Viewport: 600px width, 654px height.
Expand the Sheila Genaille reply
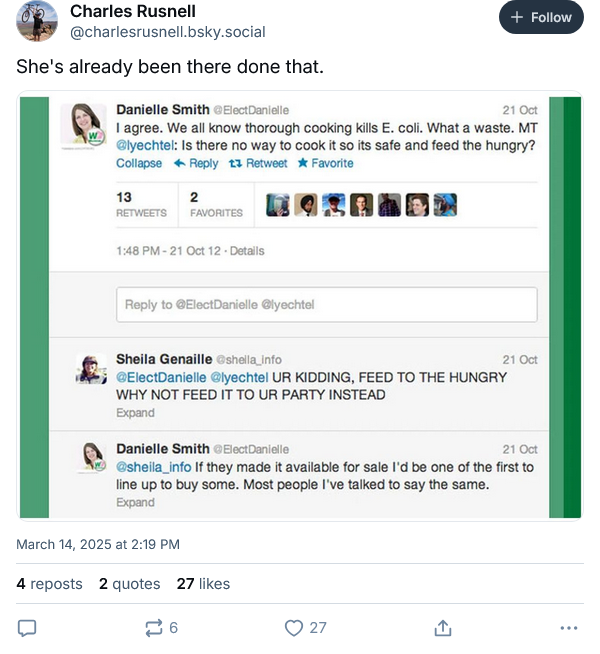[x=134, y=413]
